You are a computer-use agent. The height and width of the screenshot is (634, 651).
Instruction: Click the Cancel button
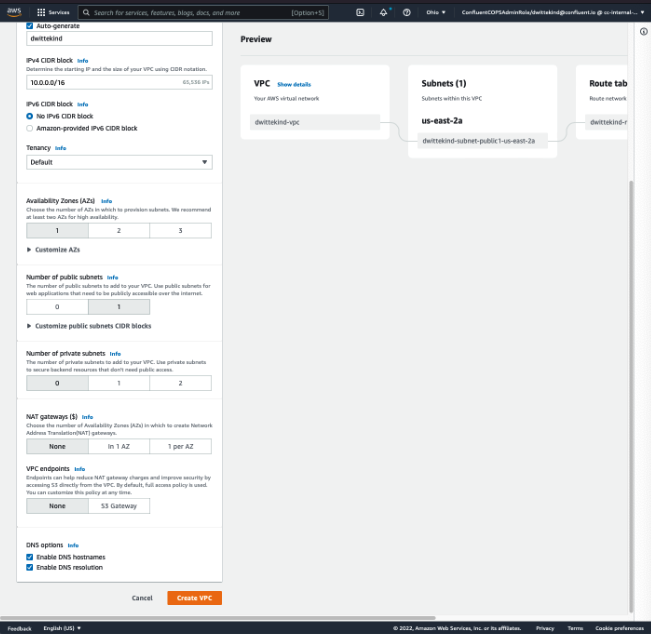click(x=142, y=598)
